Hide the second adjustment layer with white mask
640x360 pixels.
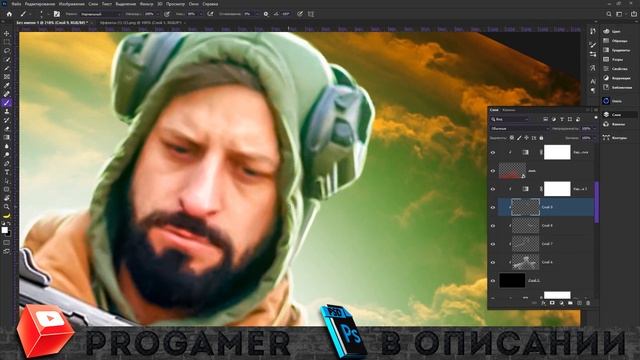pos(493,189)
